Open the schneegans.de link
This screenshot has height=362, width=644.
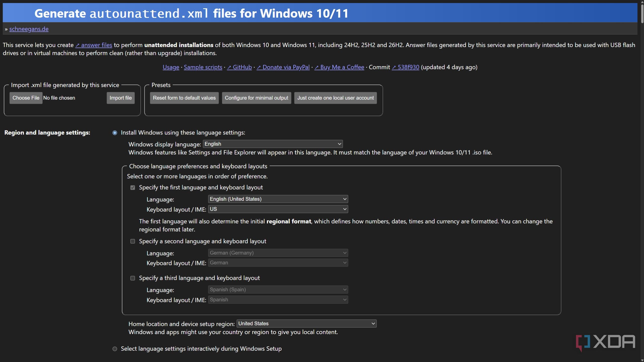pyautogui.click(x=29, y=29)
